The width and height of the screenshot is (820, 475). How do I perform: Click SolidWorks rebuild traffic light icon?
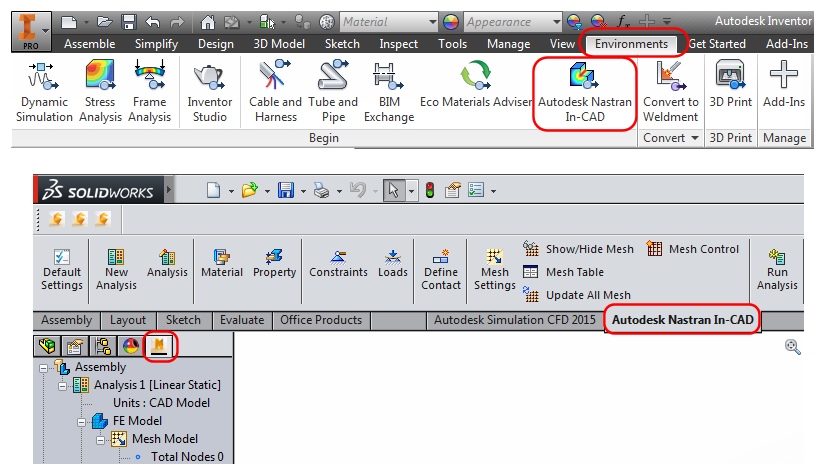coord(430,190)
